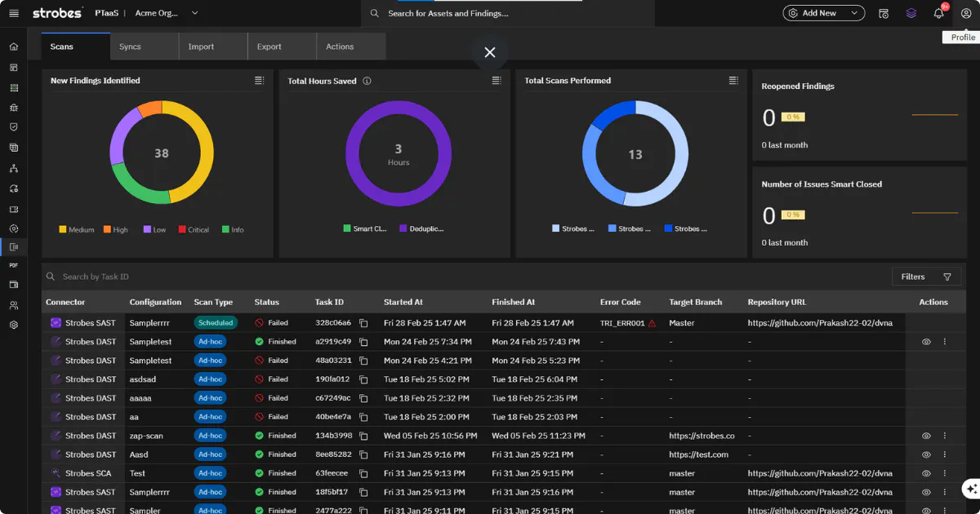The width and height of the screenshot is (980, 514).
Task: Click the info icon beside Total Hours Saved
Action: (367, 81)
